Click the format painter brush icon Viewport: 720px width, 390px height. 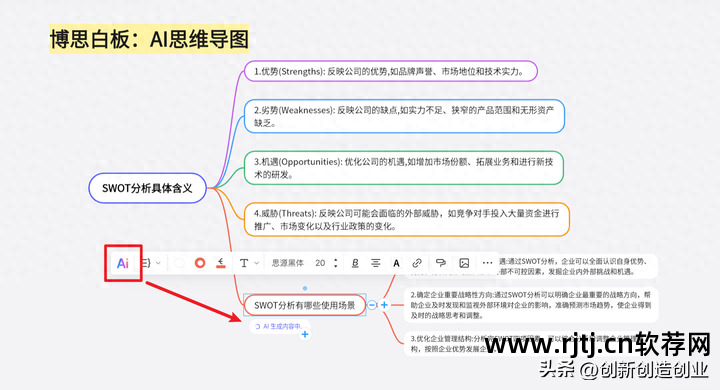tap(440, 263)
